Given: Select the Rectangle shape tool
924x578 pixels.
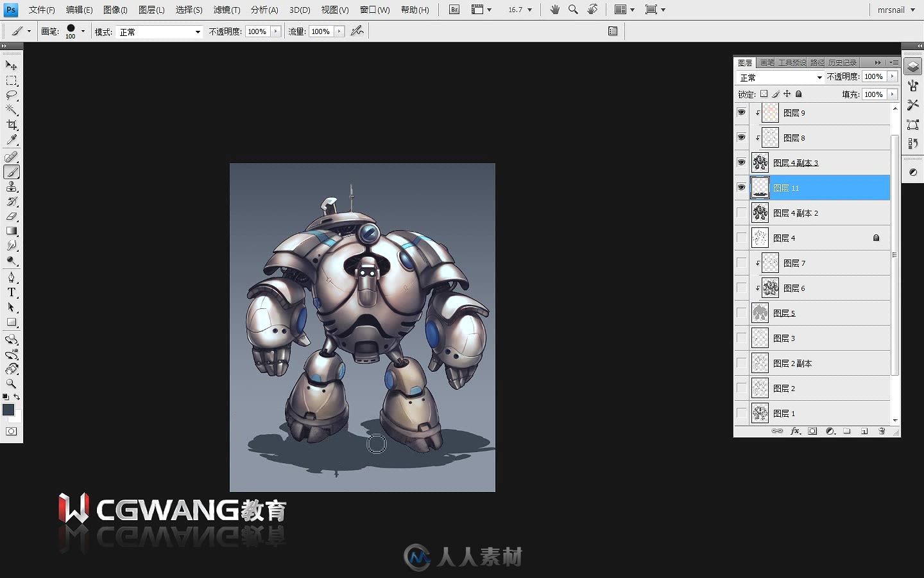Looking at the screenshot, I should click(12, 322).
